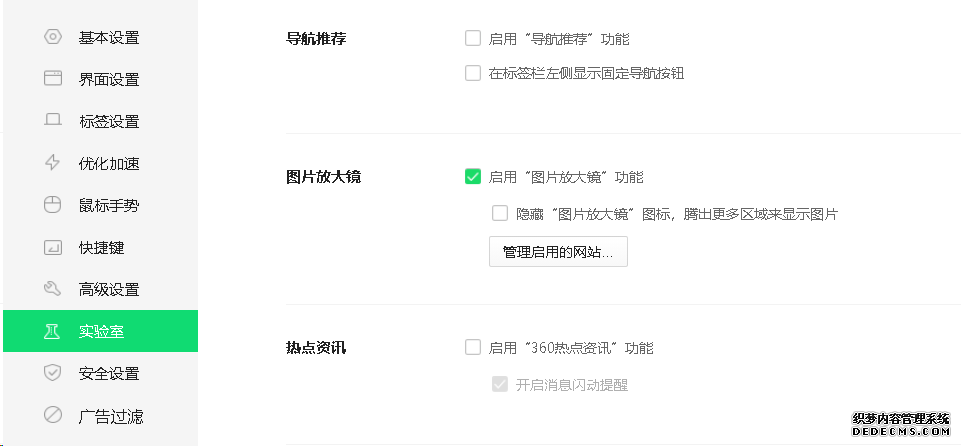Enable "360热点资讯" feature checkbox
This screenshot has height=446, width=961.
[473, 348]
